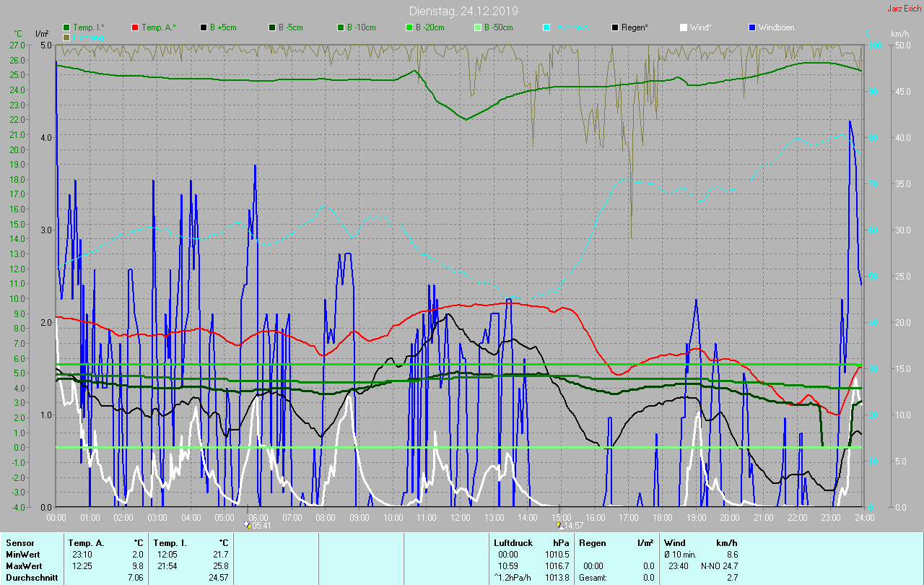This screenshot has width=924, height=585.
Task: Click the green Temp. I. legend swatch
Action: coord(67,27)
